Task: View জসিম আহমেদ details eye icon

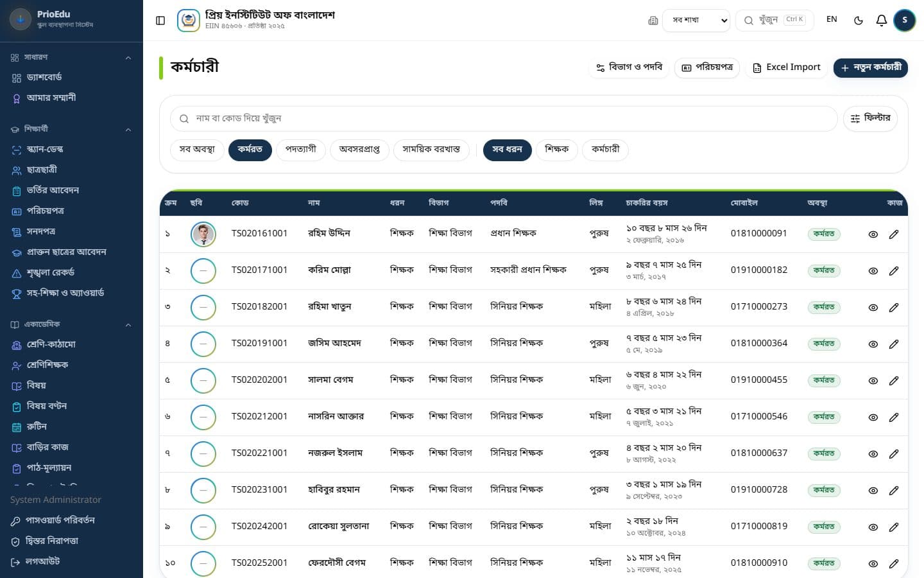Action: point(873,344)
